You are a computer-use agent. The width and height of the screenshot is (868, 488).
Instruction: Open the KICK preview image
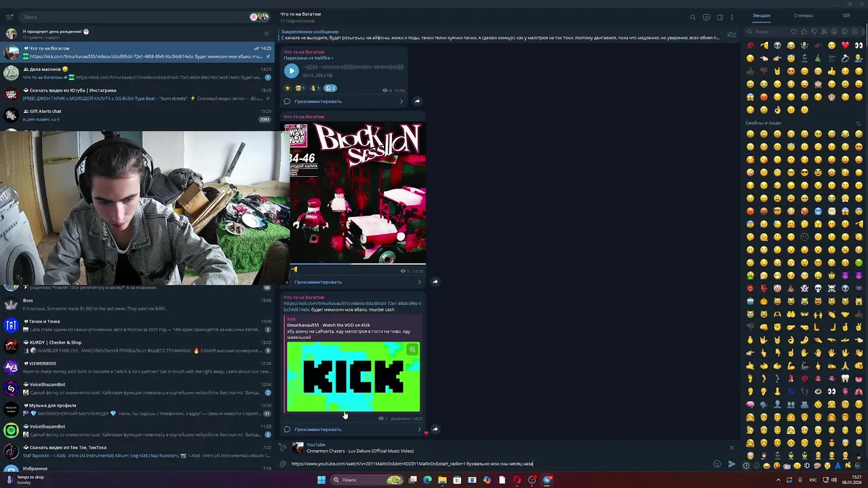click(x=353, y=377)
